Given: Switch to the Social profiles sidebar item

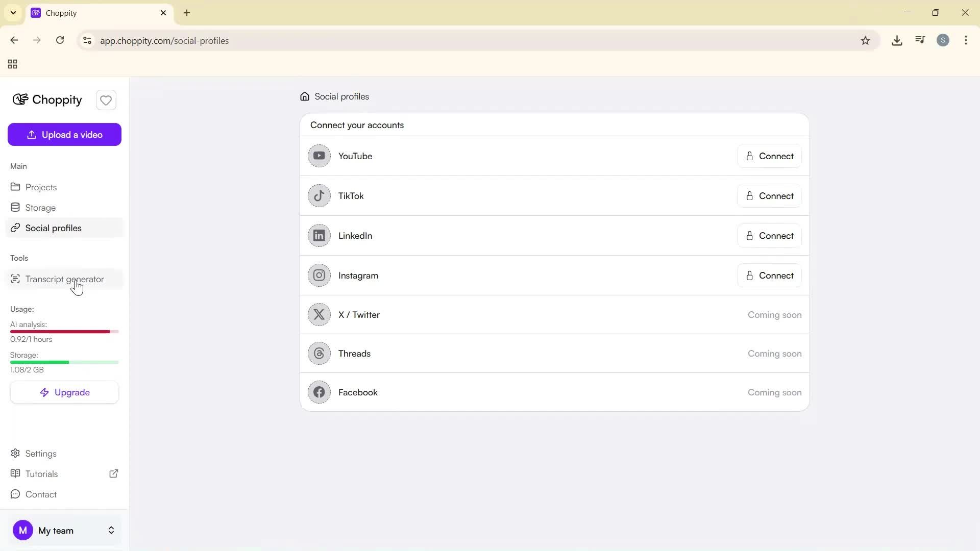Looking at the screenshot, I should 53,228.
